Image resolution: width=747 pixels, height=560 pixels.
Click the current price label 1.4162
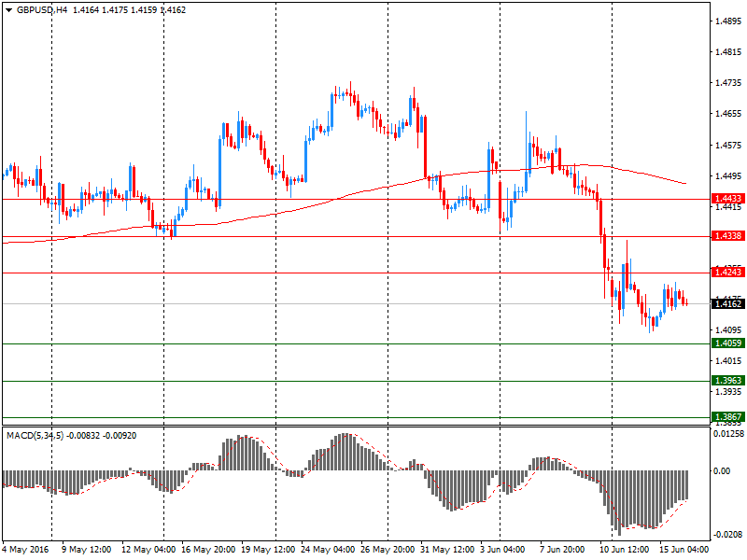[x=728, y=304]
